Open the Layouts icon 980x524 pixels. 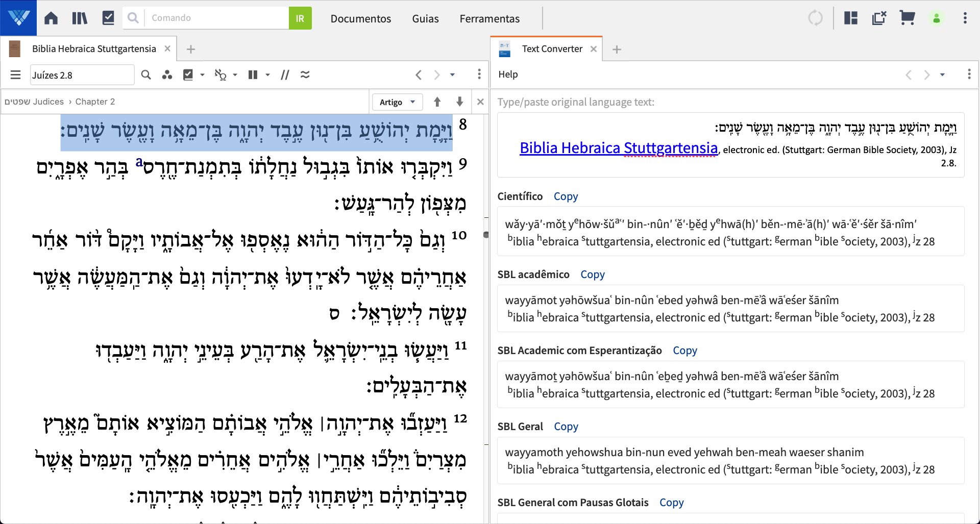(851, 18)
